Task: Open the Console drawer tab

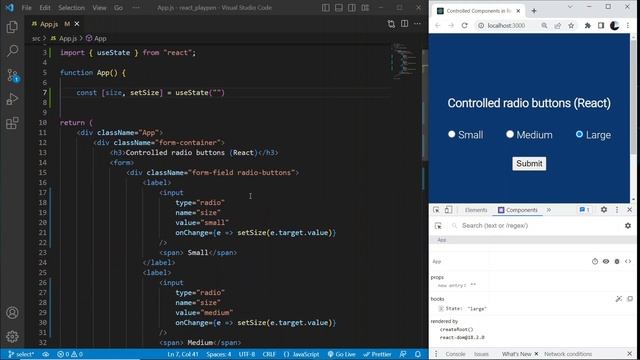Action: (455, 354)
